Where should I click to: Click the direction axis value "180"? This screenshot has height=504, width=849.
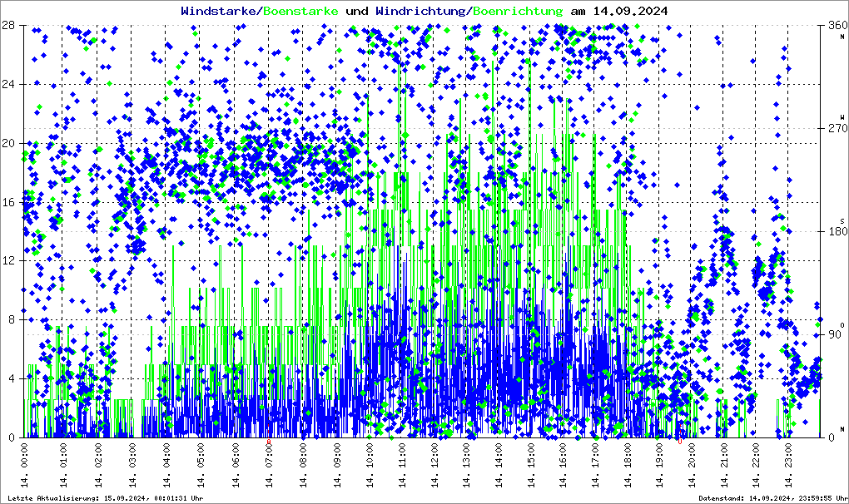point(837,231)
